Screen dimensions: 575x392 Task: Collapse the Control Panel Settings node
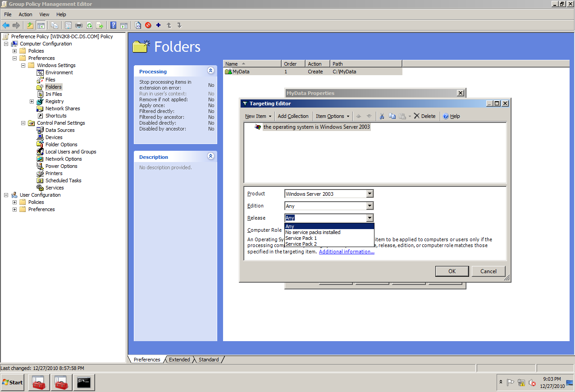point(24,123)
